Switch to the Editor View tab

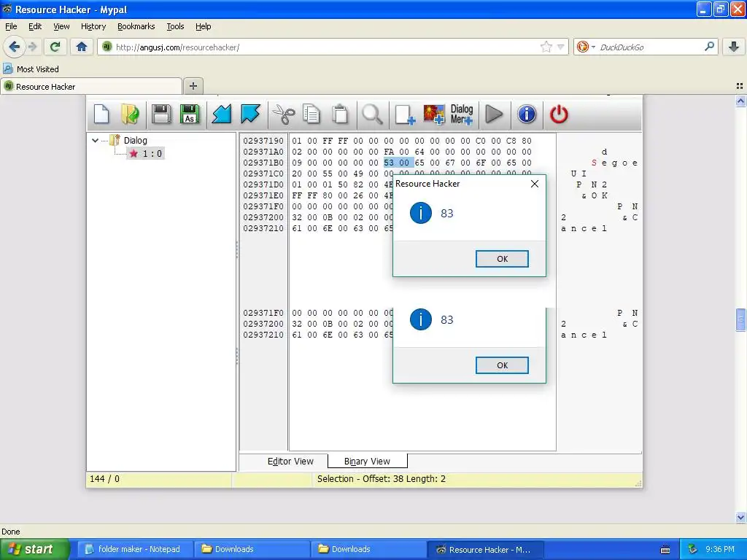pyautogui.click(x=290, y=462)
